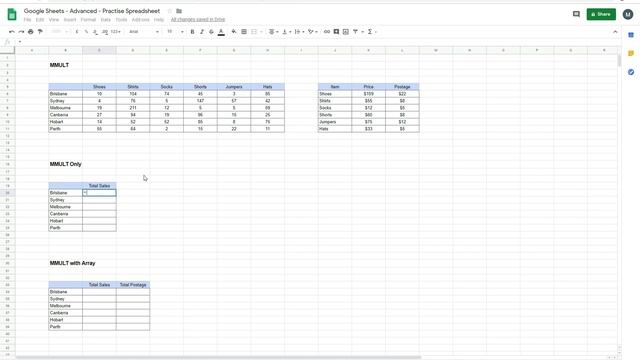Open the functions (sigma) menu
Viewport: 640px width, 360px height.
click(x=370, y=31)
